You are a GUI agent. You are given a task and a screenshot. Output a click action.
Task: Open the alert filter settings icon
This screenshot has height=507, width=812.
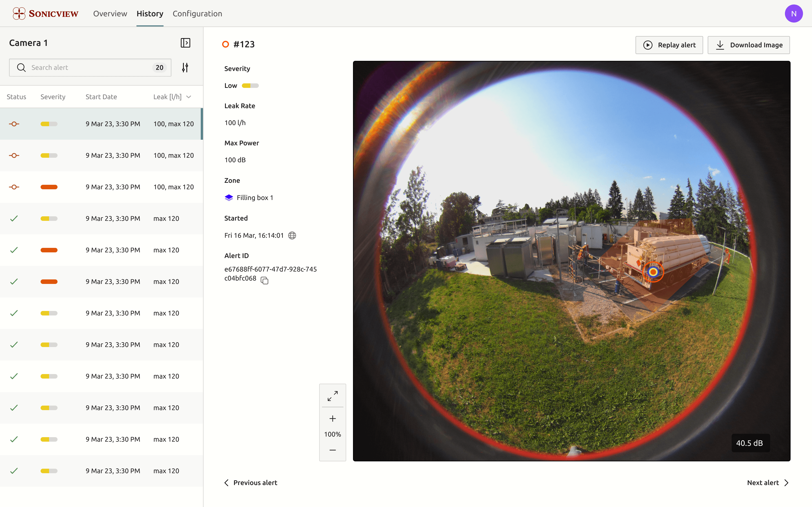coord(185,67)
